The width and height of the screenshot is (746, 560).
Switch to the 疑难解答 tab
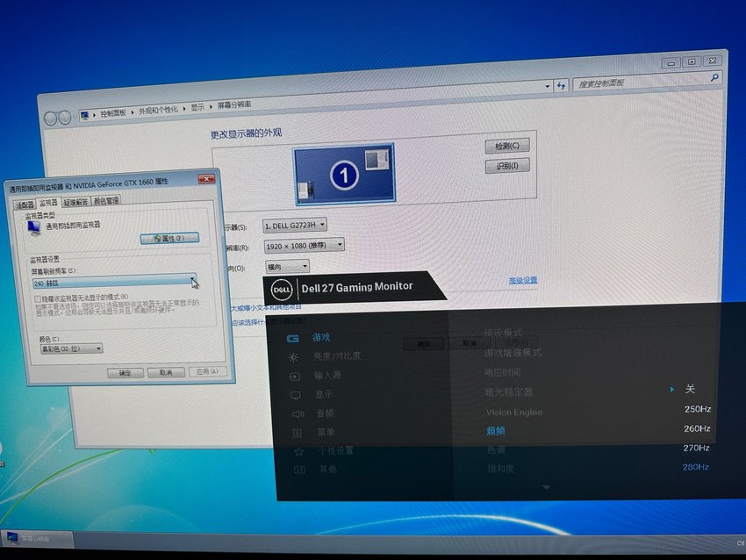[75, 202]
